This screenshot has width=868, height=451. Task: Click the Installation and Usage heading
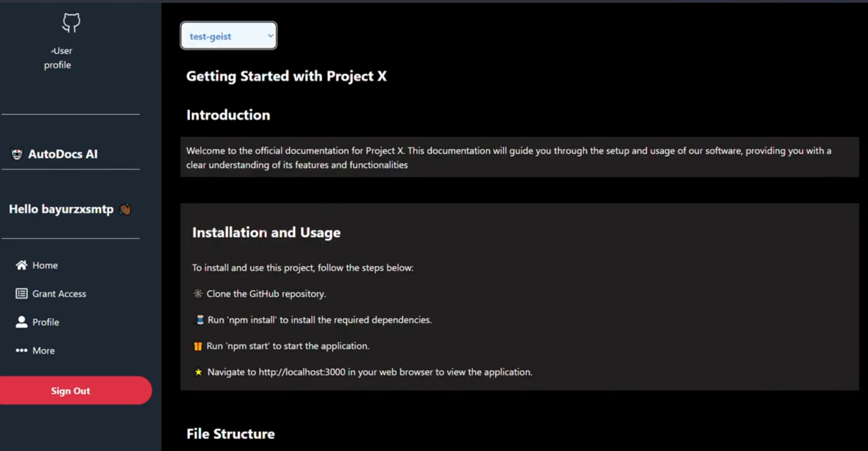266,232
